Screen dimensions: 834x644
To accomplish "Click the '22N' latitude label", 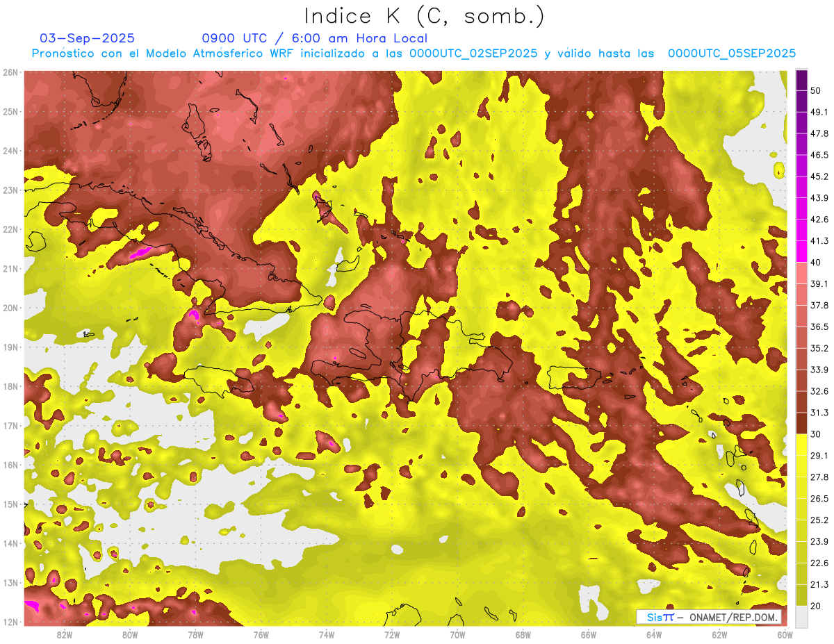I will click(x=10, y=229).
